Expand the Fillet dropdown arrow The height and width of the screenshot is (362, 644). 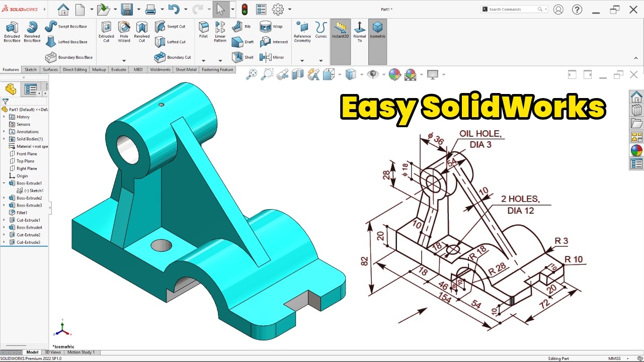pyautogui.click(x=203, y=61)
